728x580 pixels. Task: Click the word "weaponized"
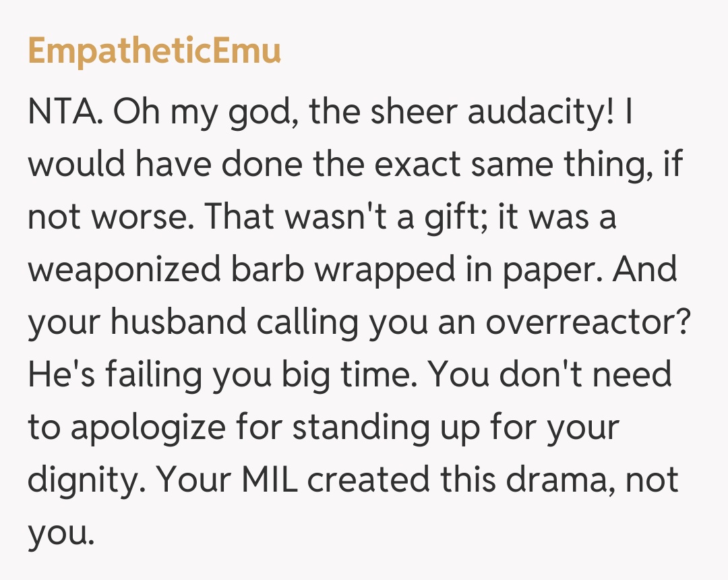coord(125,270)
